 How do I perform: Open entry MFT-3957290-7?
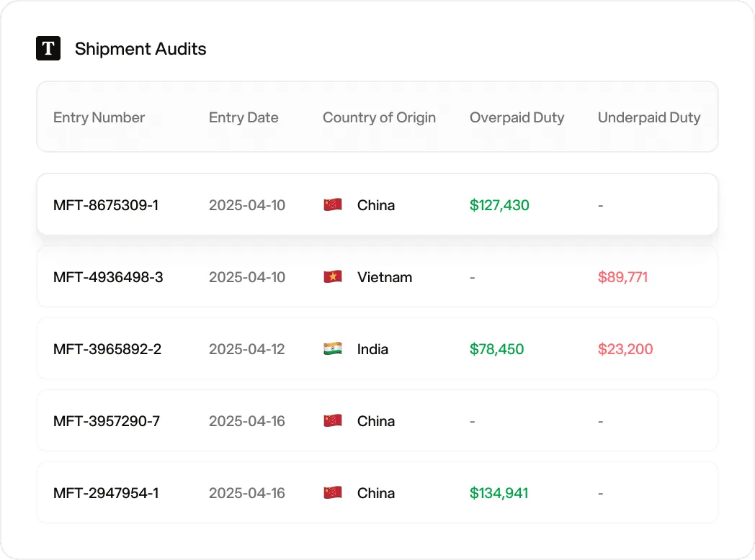click(107, 421)
